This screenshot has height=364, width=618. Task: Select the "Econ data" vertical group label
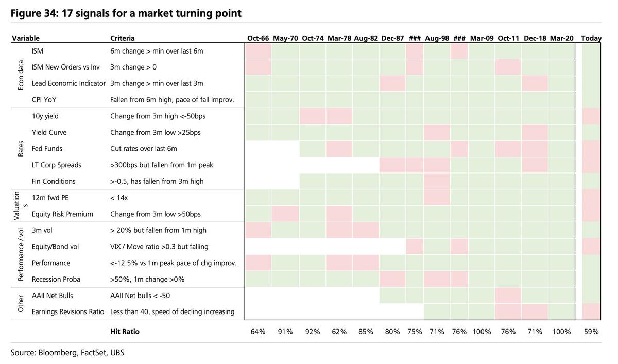click(x=21, y=75)
